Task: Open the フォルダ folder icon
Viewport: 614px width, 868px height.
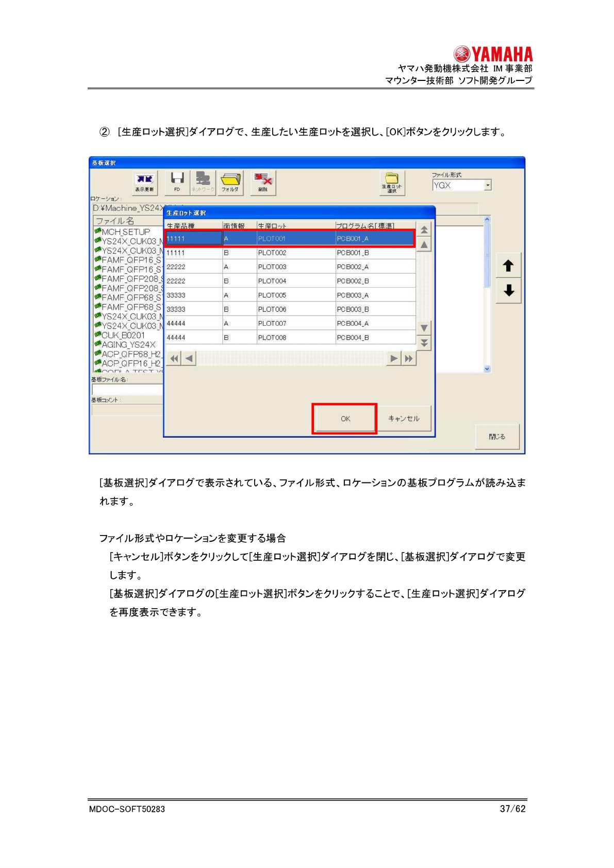Action: (x=230, y=182)
